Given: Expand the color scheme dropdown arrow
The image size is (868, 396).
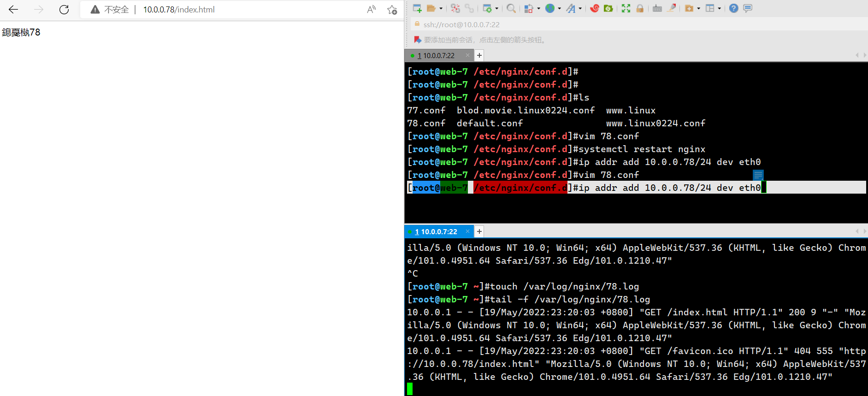Looking at the screenshot, I should tap(538, 8).
